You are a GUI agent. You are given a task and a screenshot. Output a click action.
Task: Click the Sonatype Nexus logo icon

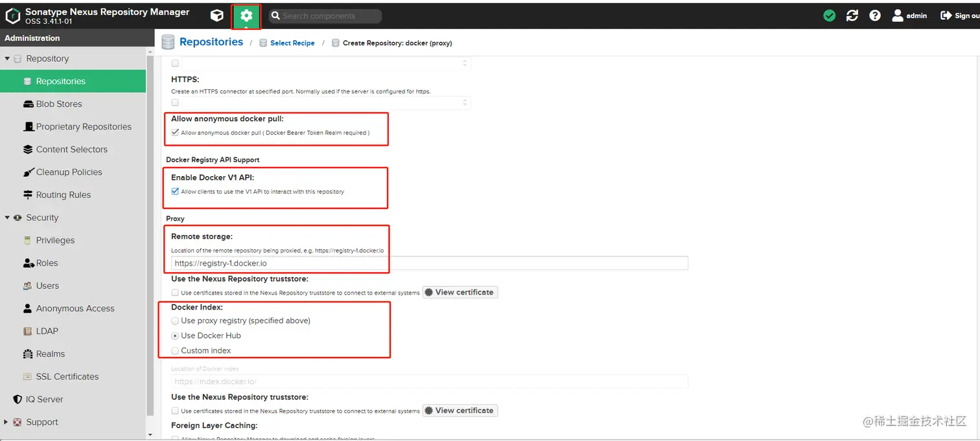(13, 16)
